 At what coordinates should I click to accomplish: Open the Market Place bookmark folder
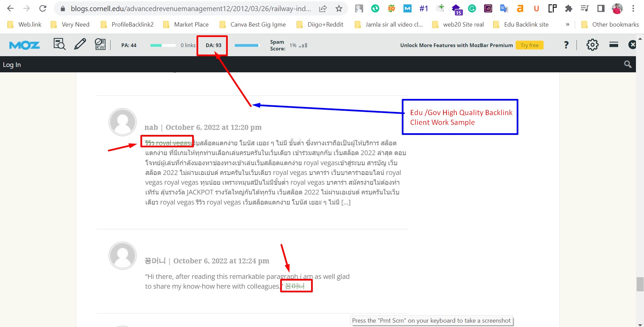coord(186,25)
